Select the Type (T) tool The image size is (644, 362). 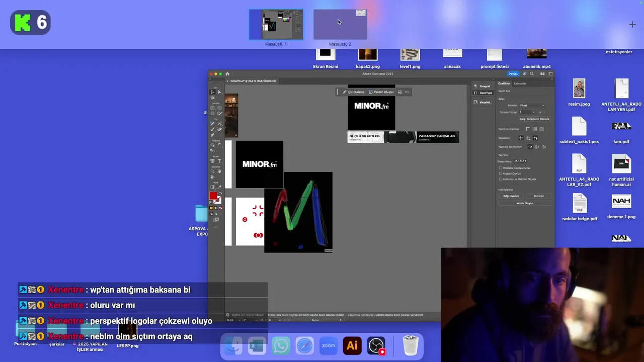(x=219, y=161)
